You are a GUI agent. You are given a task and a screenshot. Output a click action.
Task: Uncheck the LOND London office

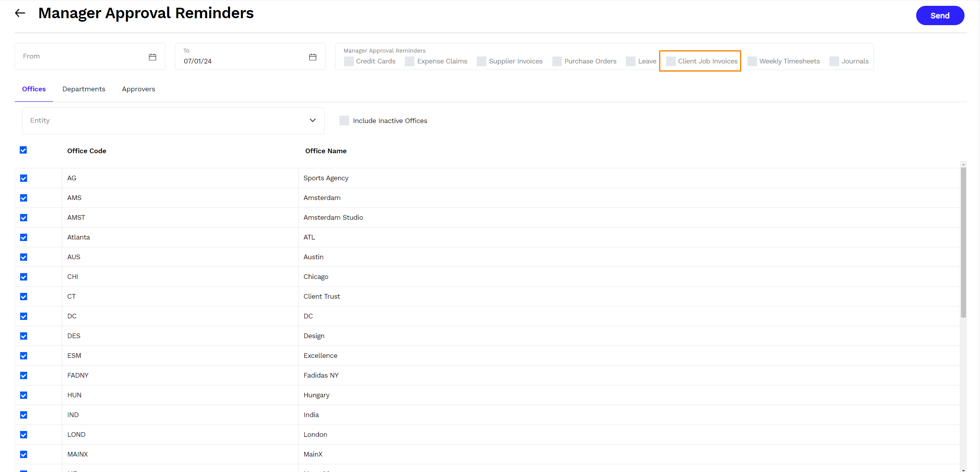(24, 435)
